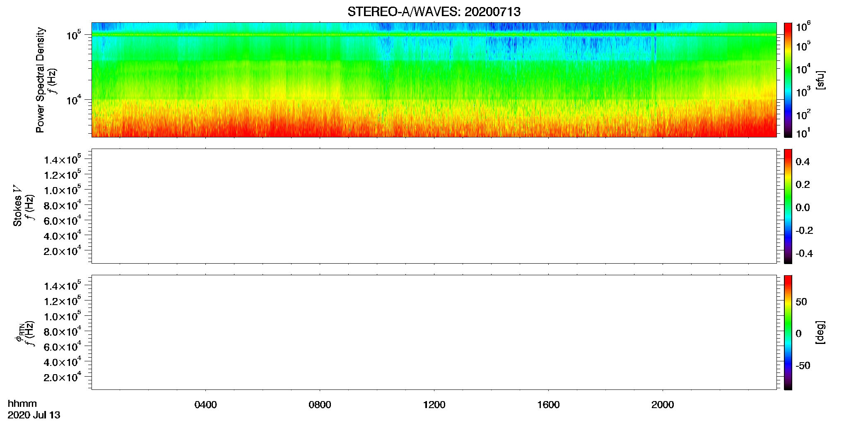This screenshot has height=447, width=868.
Task: Click the power spectral density spectrogram
Action: (x=434, y=80)
